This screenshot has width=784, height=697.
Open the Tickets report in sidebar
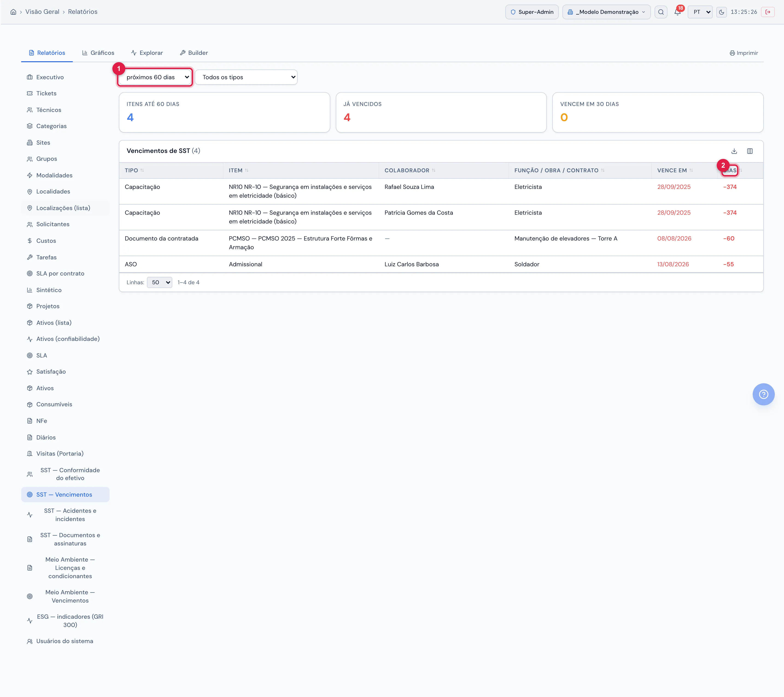tap(65, 93)
